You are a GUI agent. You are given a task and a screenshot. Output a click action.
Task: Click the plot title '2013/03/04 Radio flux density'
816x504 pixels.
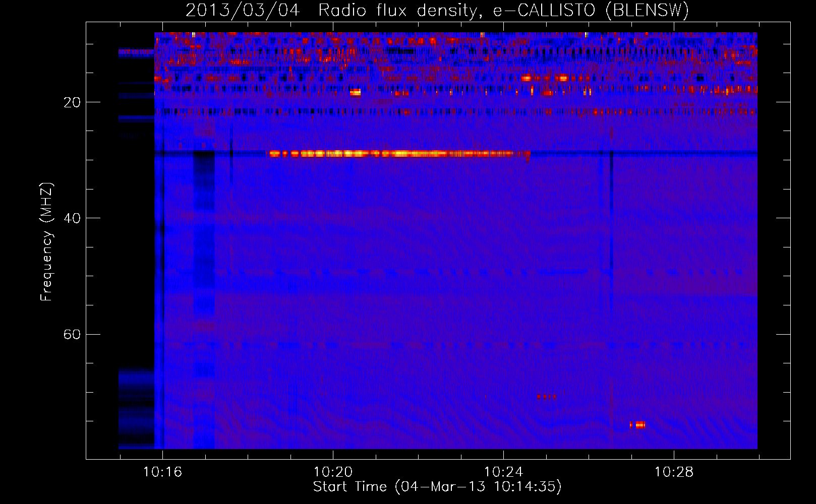(437, 10)
